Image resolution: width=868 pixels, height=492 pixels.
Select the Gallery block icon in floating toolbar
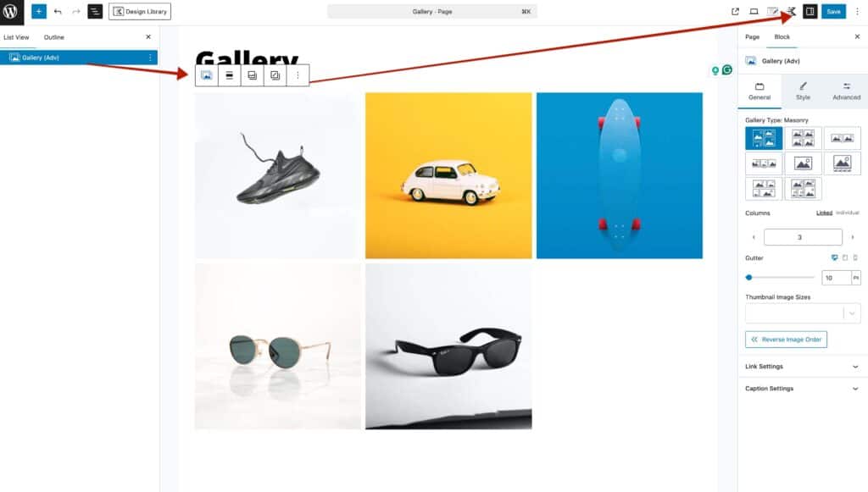coord(208,75)
